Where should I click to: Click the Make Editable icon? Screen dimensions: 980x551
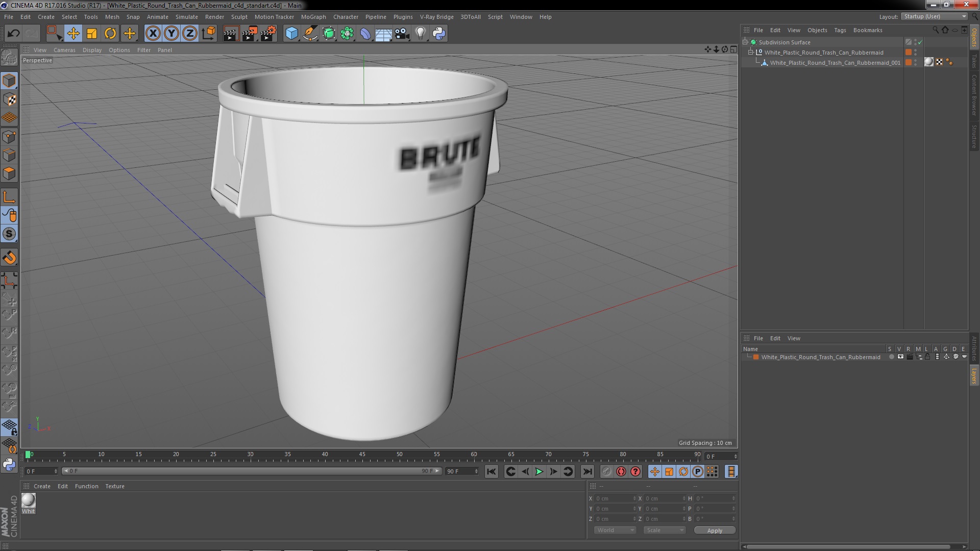coord(9,57)
